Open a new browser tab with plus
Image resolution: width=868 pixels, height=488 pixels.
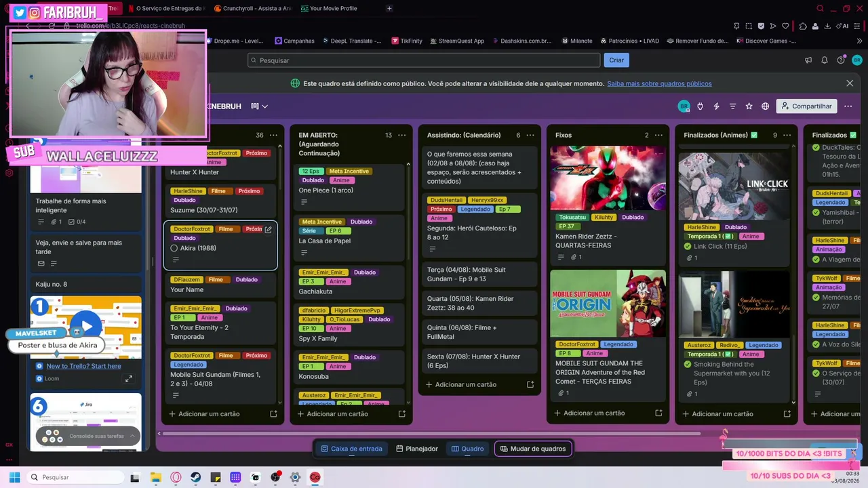click(389, 8)
